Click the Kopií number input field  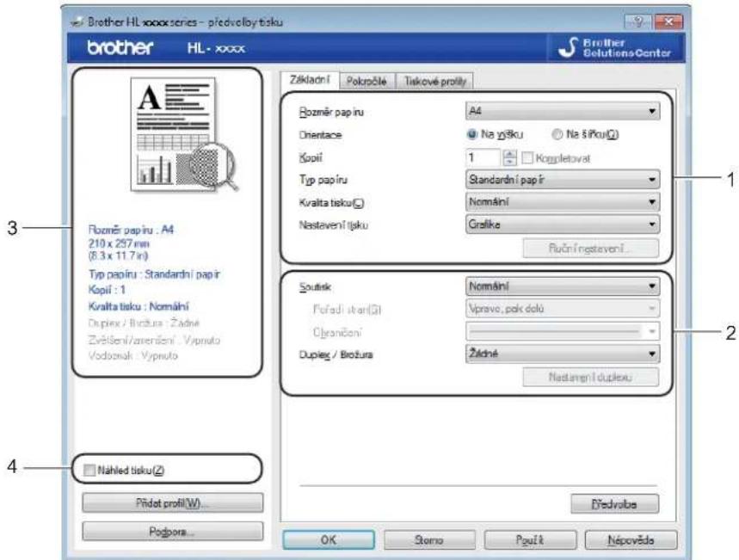coord(483,158)
